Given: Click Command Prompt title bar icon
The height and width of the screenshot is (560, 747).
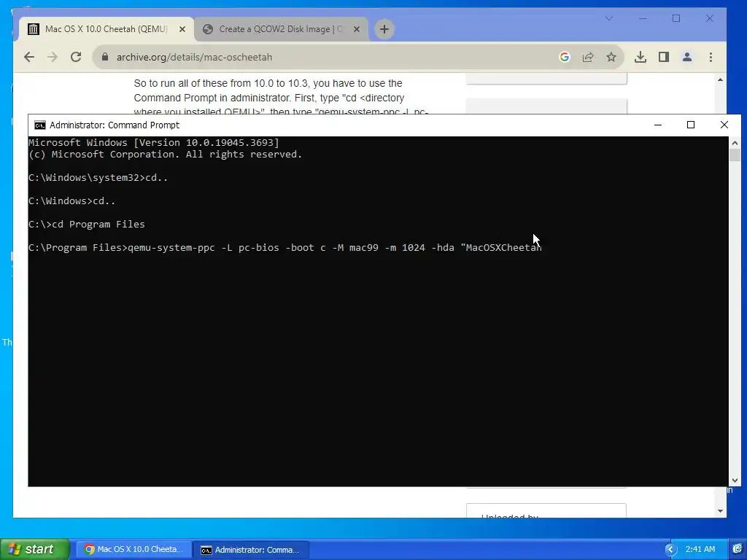Looking at the screenshot, I should coord(40,125).
